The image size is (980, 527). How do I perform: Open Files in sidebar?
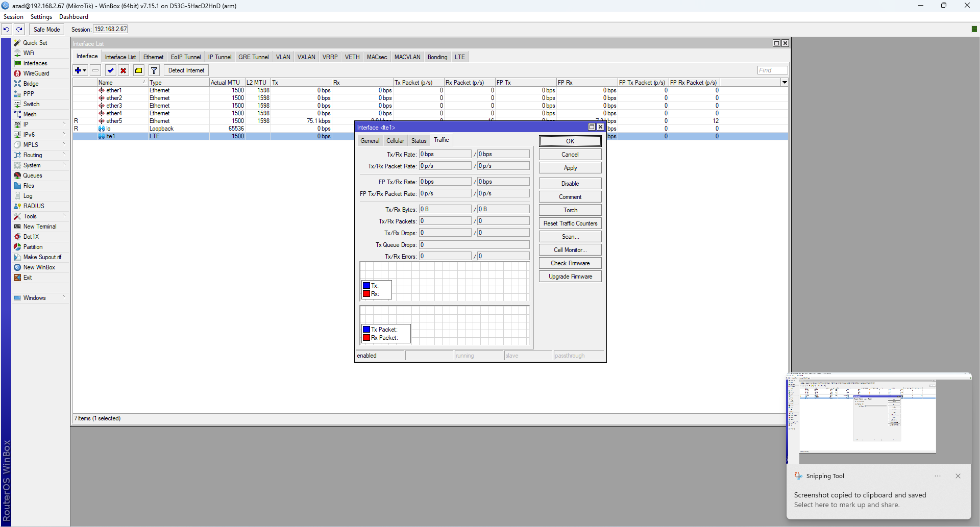coord(29,186)
